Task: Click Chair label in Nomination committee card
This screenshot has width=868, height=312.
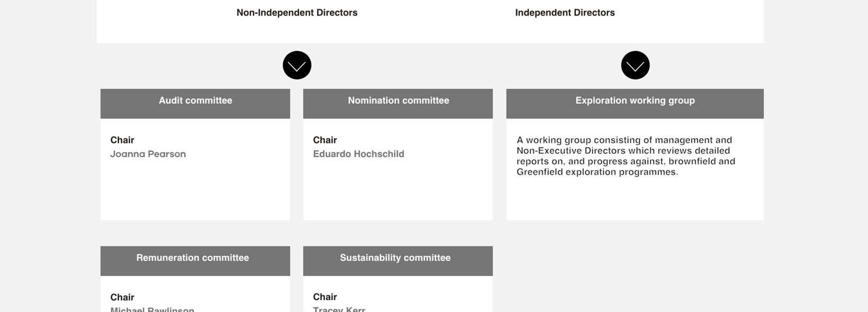Action: (325, 140)
